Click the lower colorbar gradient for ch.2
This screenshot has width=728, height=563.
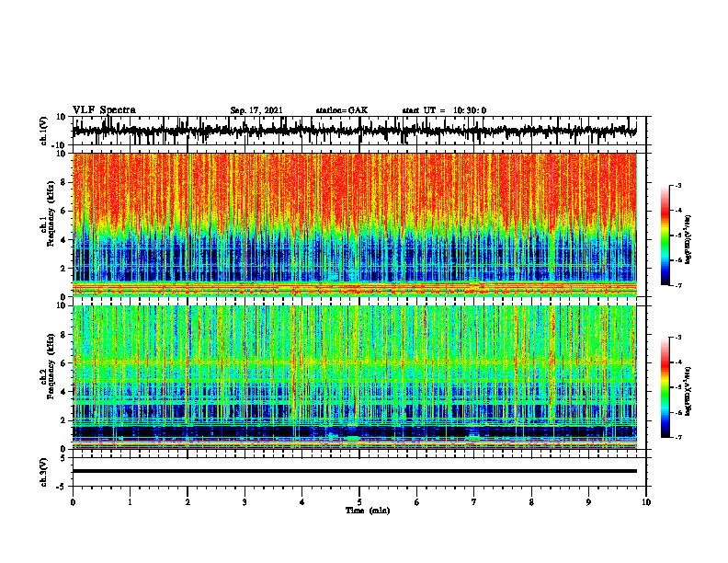coord(665,387)
